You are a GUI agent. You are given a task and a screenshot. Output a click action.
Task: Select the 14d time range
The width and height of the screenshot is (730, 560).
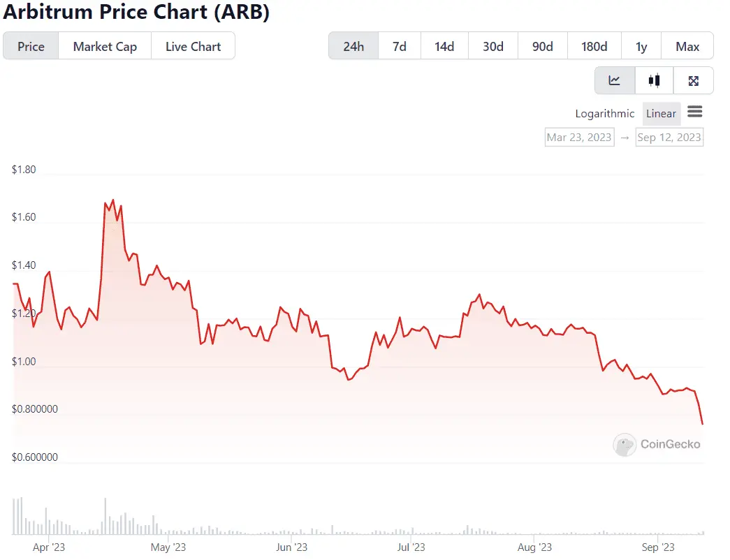coord(444,45)
